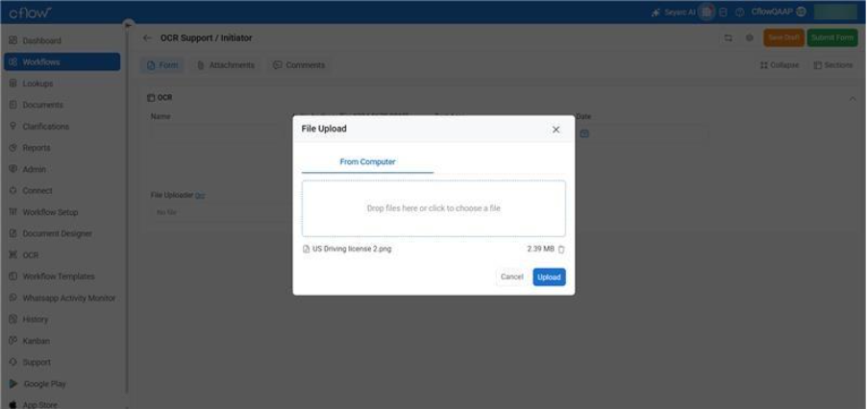868x409 pixels.
Task: Open OCR in the sidebar
Action: coord(31,254)
